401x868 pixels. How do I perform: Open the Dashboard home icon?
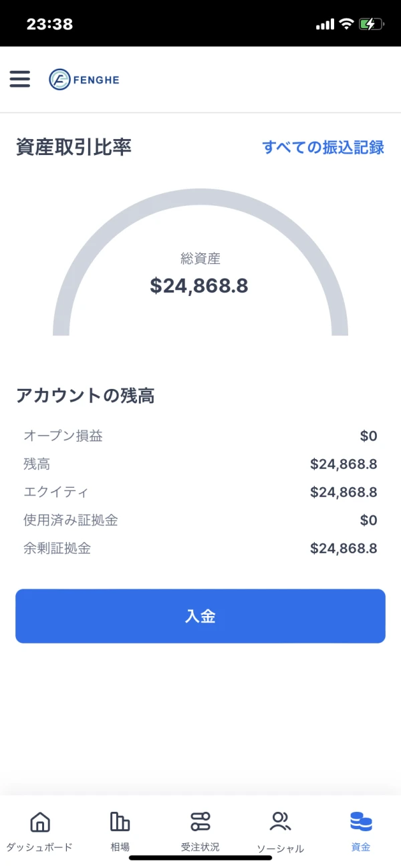coord(40,821)
